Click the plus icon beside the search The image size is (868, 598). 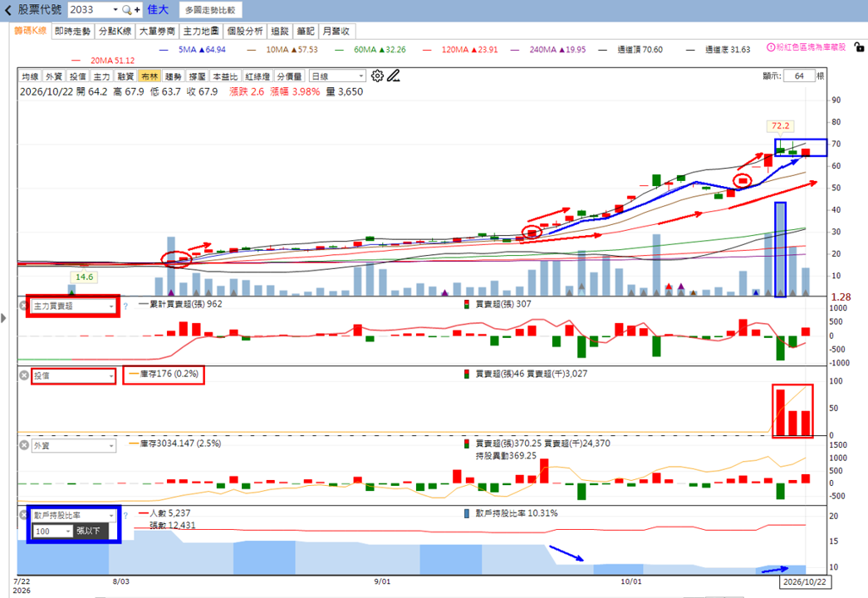137,10
